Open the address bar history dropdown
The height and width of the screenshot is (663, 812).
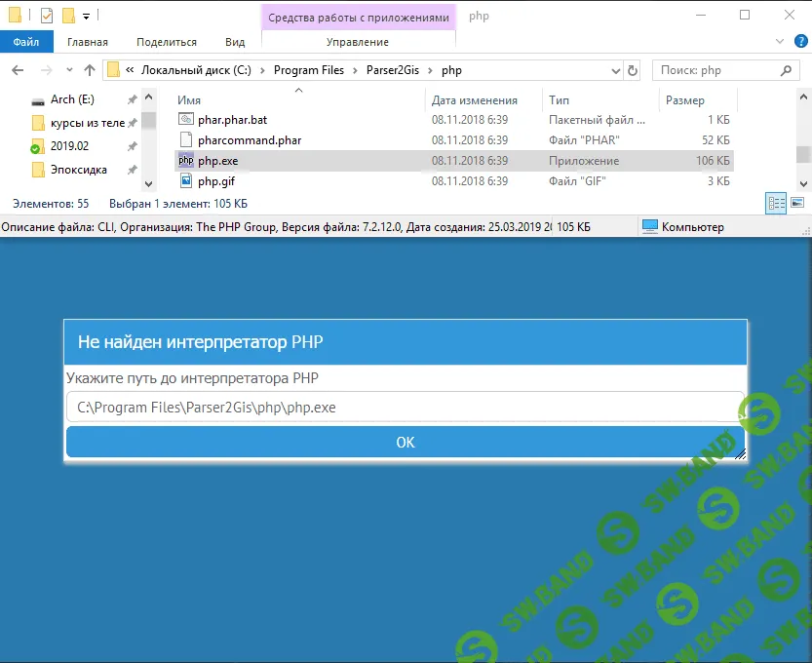point(615,70)
